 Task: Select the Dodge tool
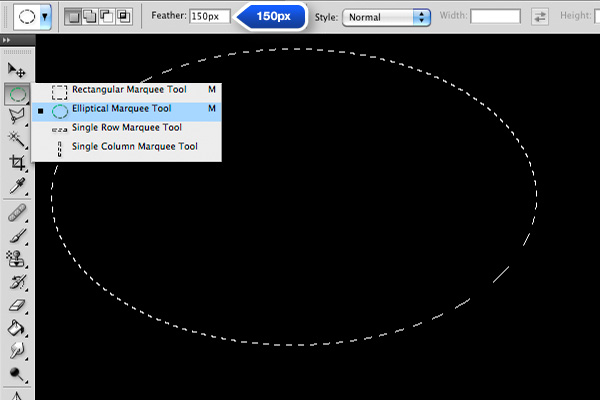17,374
